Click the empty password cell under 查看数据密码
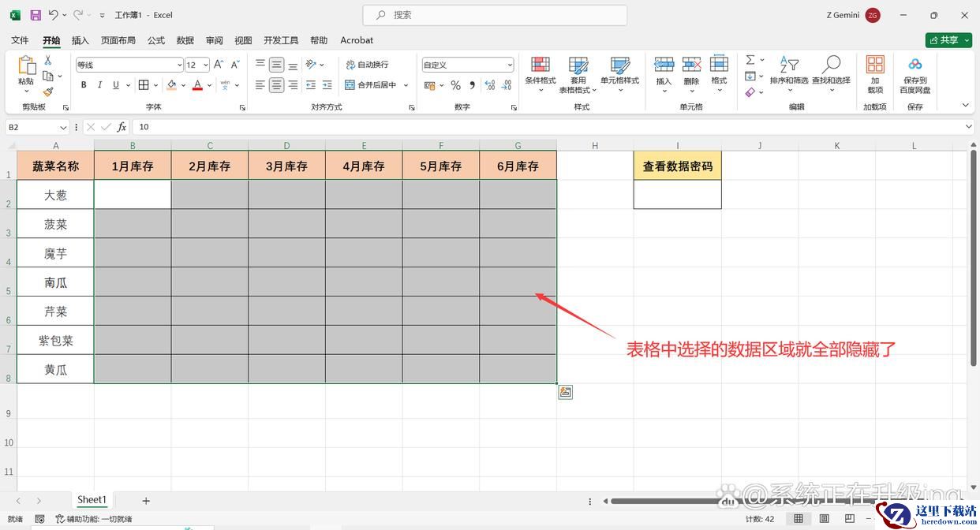The height and width of the screenshot is (530, 980). (677, 195)
